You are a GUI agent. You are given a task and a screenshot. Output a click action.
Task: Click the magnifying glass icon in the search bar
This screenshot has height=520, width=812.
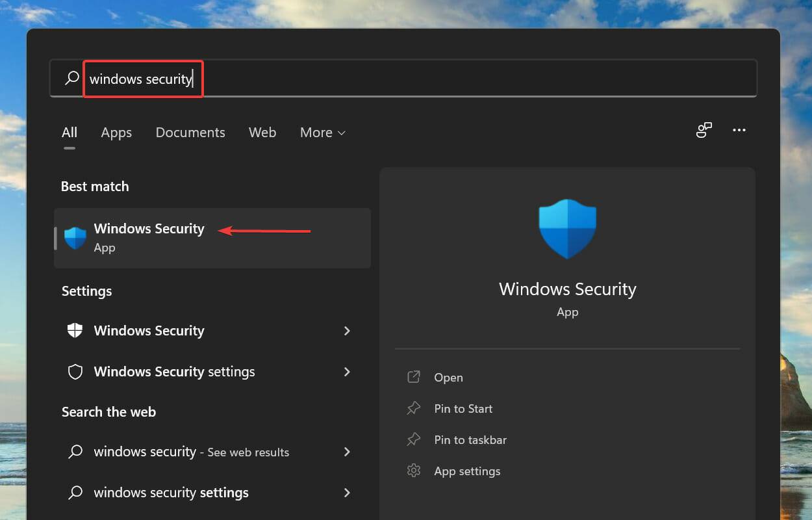point(71,78)
